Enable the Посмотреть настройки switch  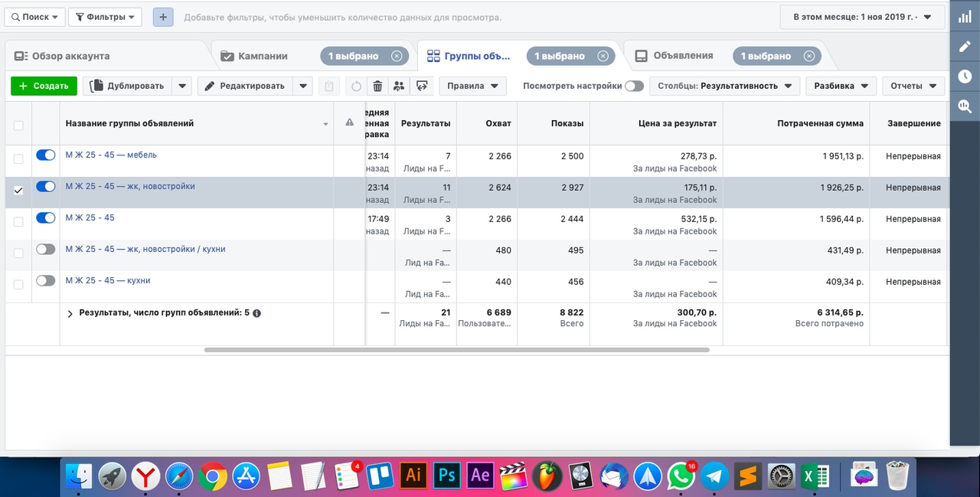click(x=634, y=86)
